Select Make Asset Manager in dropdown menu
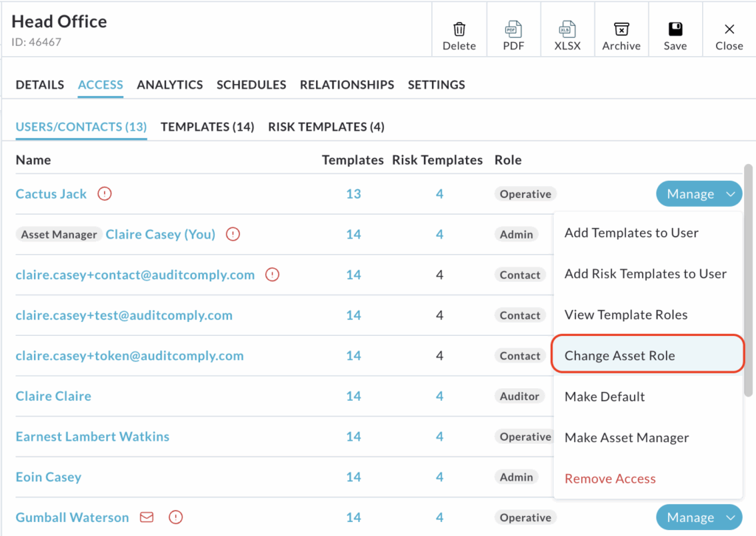Screen dimensions: 756x536 [627, 438]
